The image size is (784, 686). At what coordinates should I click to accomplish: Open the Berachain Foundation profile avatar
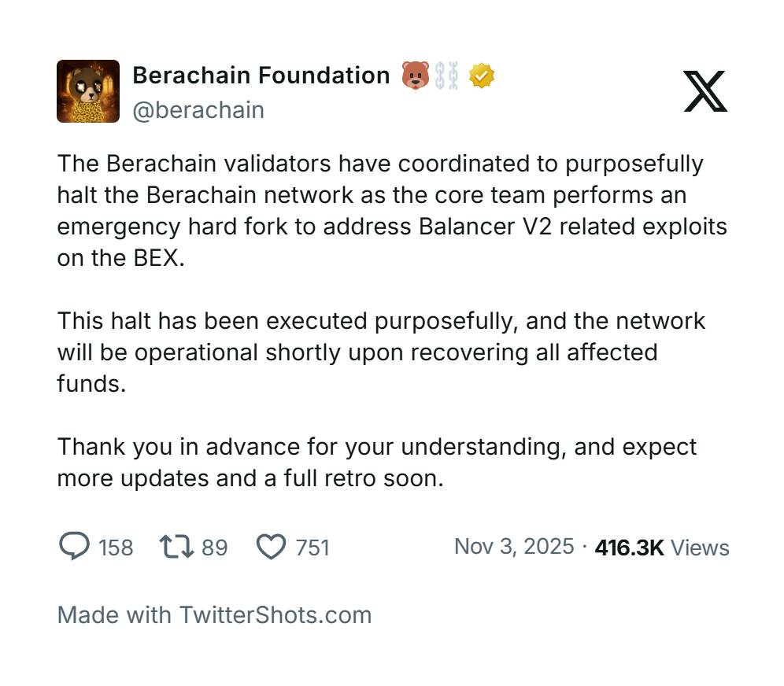click(88, 92)
